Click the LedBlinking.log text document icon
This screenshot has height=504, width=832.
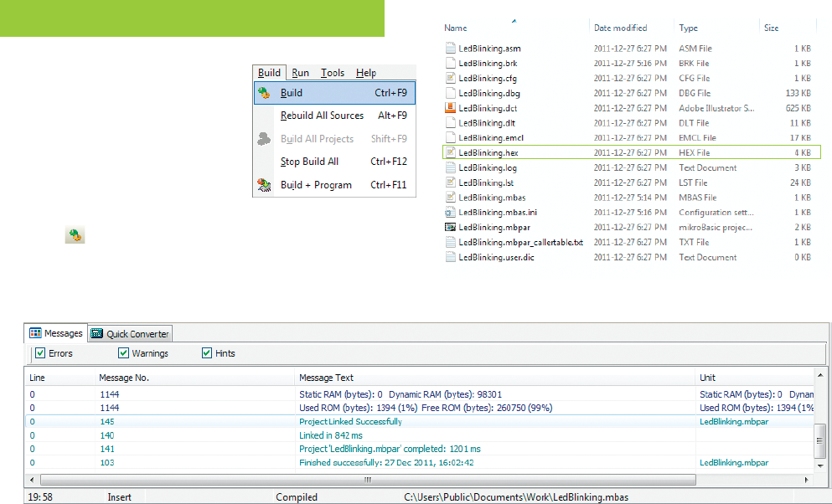pyautogui.click(x=450, y=167)
